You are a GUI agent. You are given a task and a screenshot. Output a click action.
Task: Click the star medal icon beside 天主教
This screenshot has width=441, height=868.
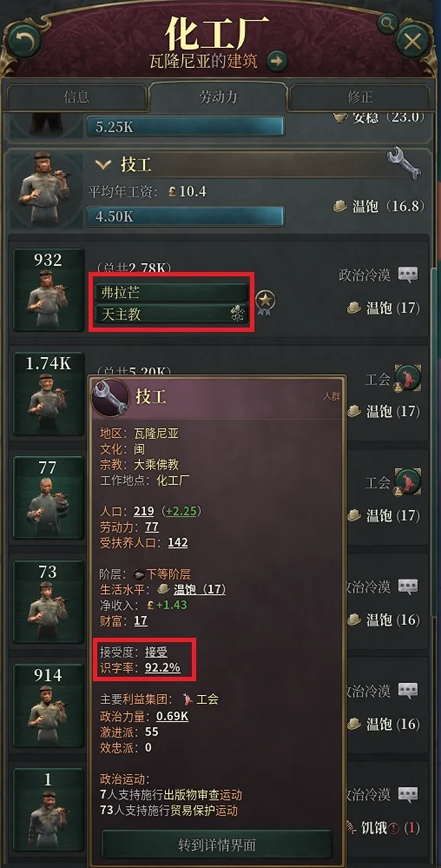click(265, 302)
